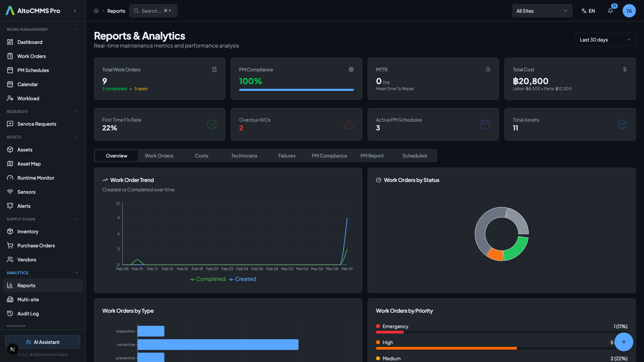This screenshot has width=644, height=362.
Task: Open Purchase Orders in the sidebar
Action: (36, 245)
